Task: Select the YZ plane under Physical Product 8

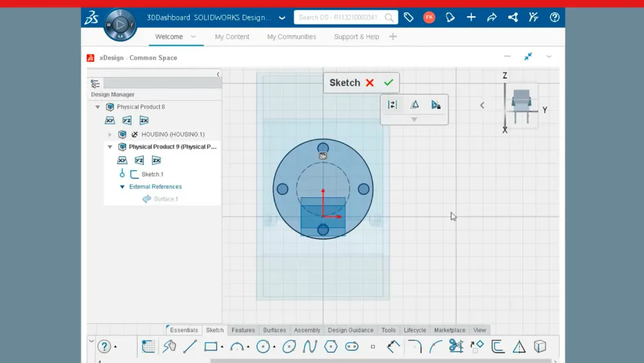Action: (x=127, y=121)
